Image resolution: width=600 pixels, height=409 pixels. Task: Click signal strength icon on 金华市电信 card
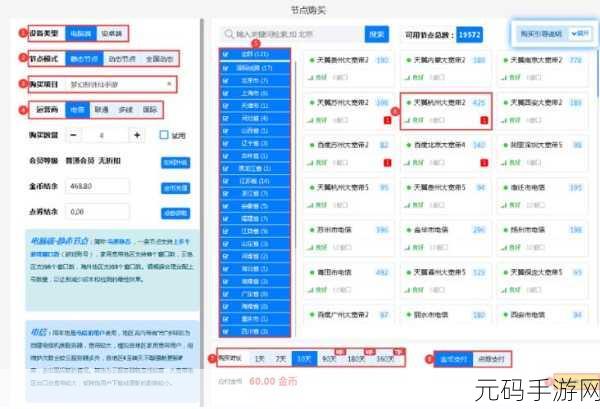[408, 248]
